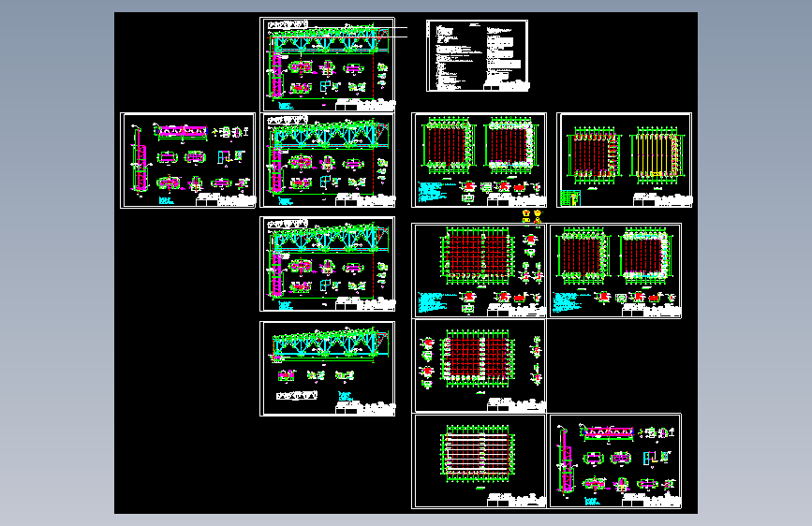
Task: Select the bottom-right sheet with column and beam details
Action: pyautogui.click(x=614, y=460)
